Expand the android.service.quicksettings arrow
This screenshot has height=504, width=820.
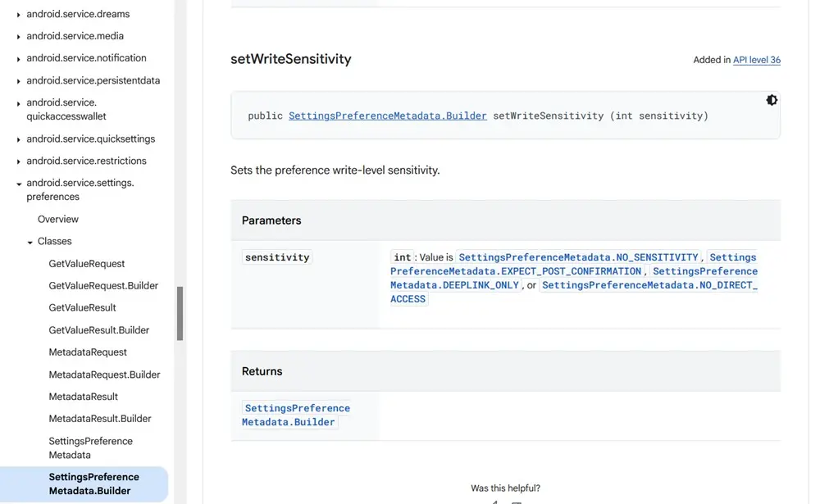click(18, 139)
